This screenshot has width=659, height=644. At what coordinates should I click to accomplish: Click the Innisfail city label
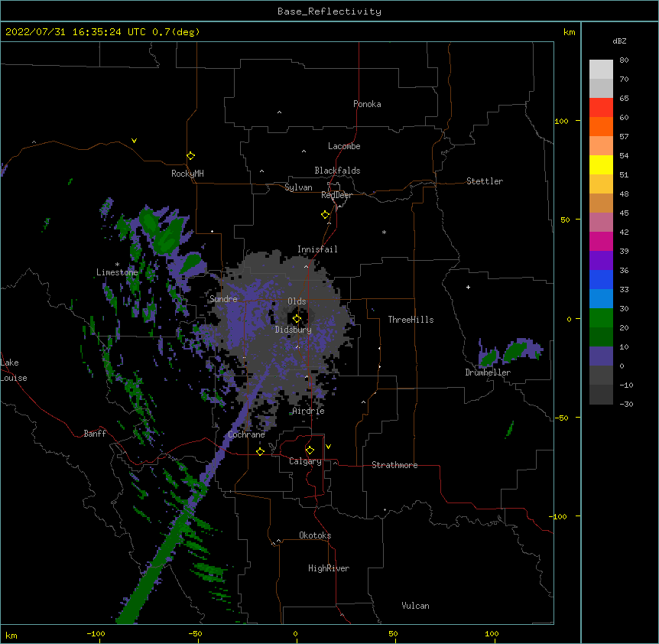[x=317, y=249]
